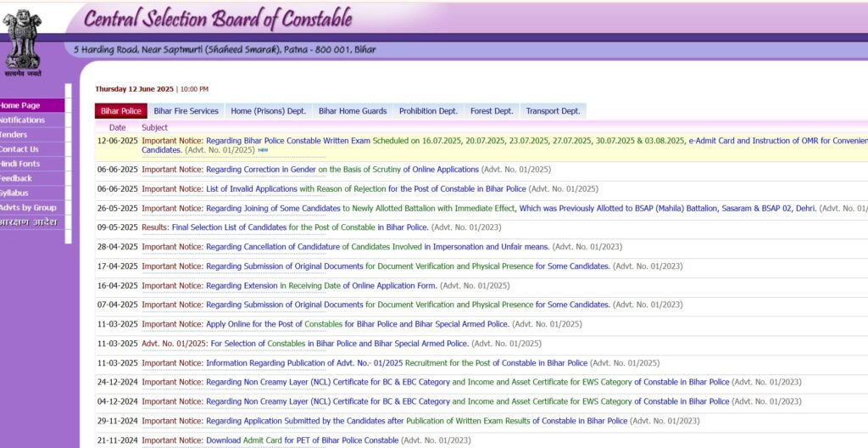Screen dimensions: 868x448
Task: Click the date 16-04-2025 cell
Action: point(117,286)
